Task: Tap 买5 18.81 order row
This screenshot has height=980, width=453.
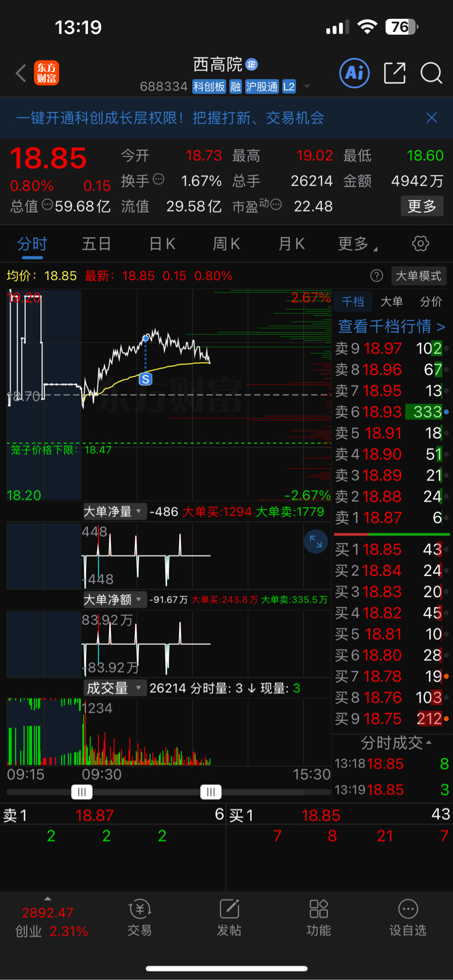Action: tap(392, 634)
